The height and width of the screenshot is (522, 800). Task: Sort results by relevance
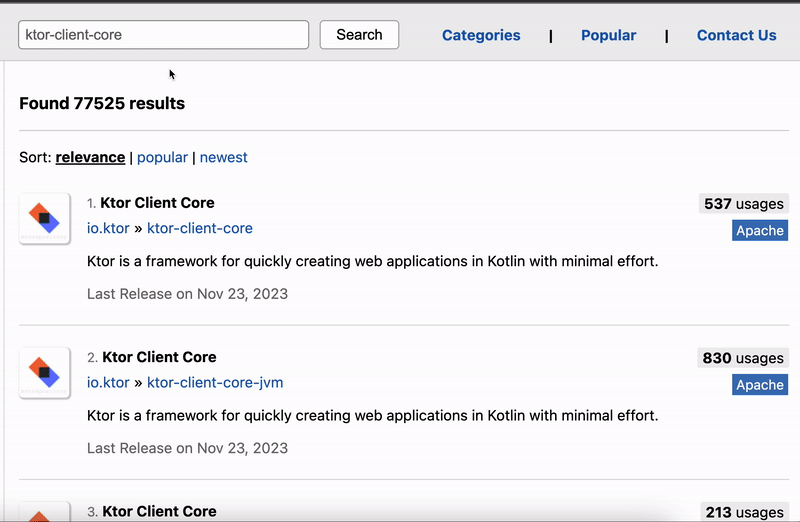[x=90, y=157]
